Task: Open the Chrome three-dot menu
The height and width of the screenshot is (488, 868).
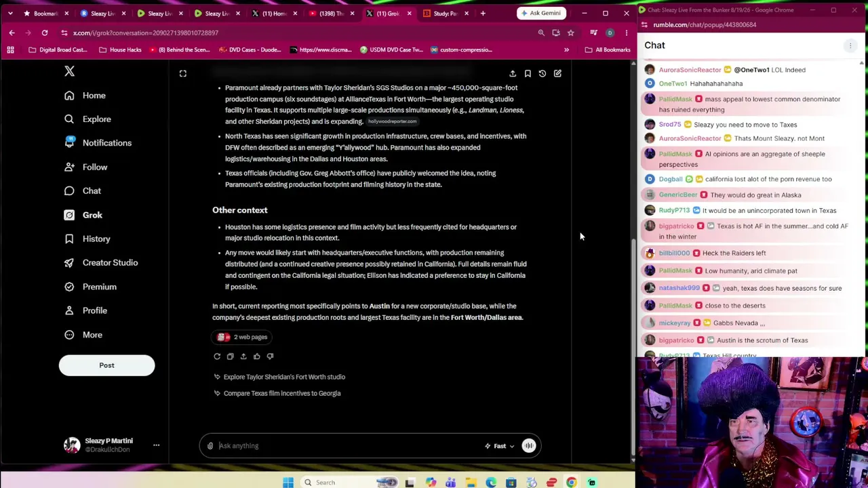Action: tap(625, 33)
